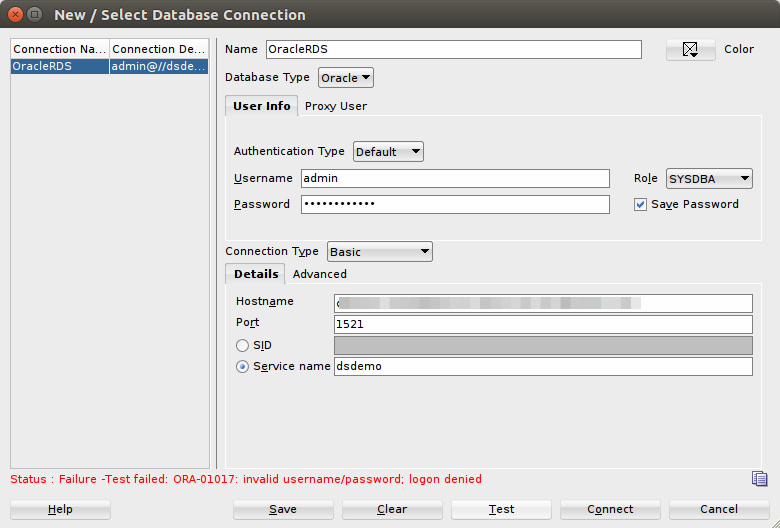Click the admin@//dsde... connection details cell
This screenshot has height=528, width=780.
(x=159, y=66)
